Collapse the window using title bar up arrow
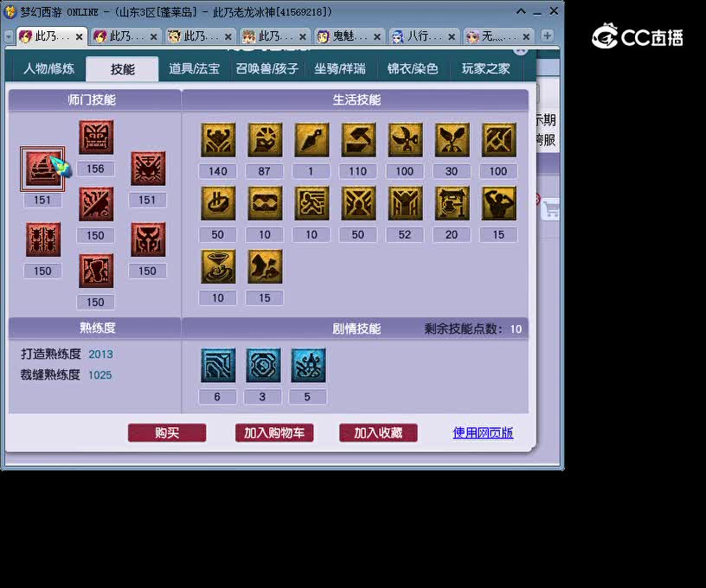 coord(521,12)
